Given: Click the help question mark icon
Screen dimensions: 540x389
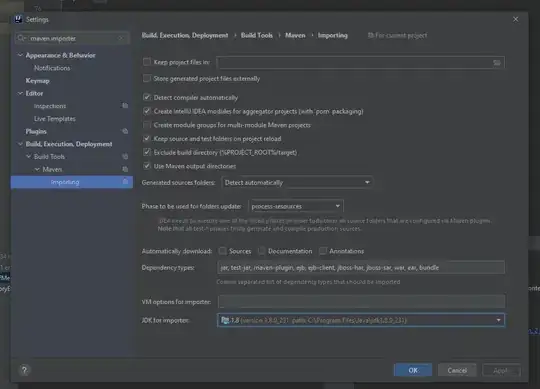Looking at the screenshot, I should (x=24, y=370).
